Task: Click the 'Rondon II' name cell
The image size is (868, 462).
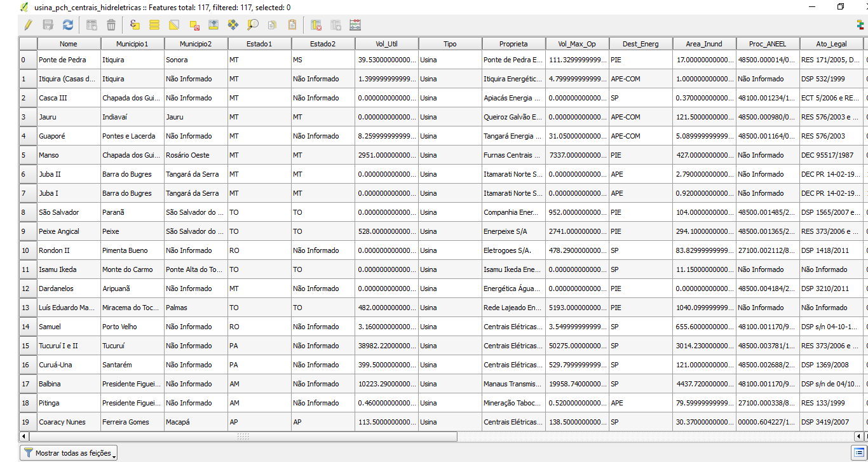Action: pyautogui.click(x=69, y=250)
